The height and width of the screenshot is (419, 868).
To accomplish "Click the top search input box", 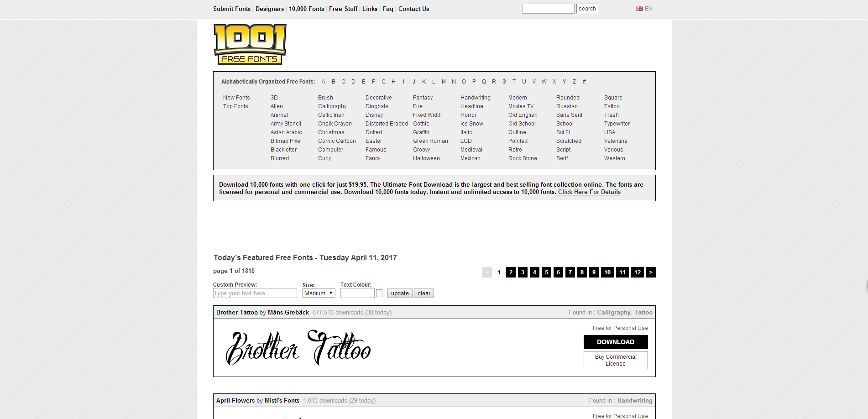I will pyautogui.click(x=548, y=9).
